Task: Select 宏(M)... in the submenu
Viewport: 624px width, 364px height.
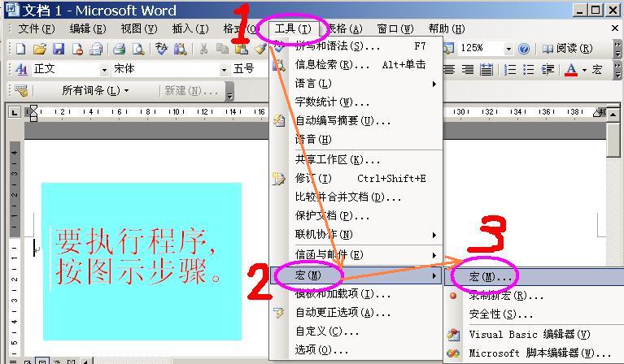Action: (x=491, y=277)
